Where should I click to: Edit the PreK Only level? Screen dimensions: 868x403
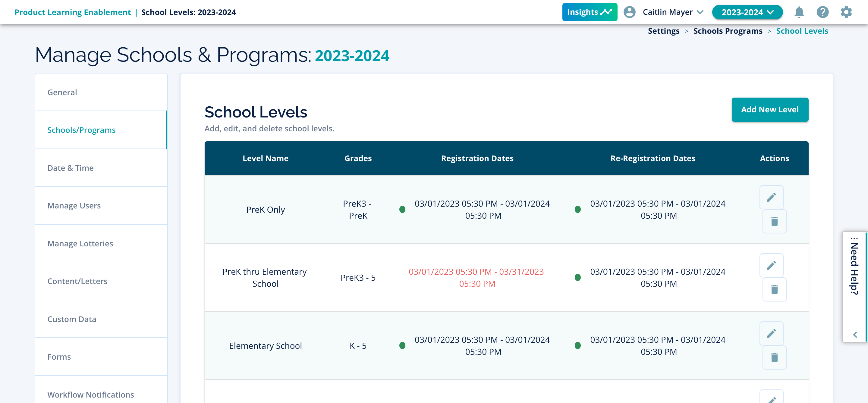[771, 197]
